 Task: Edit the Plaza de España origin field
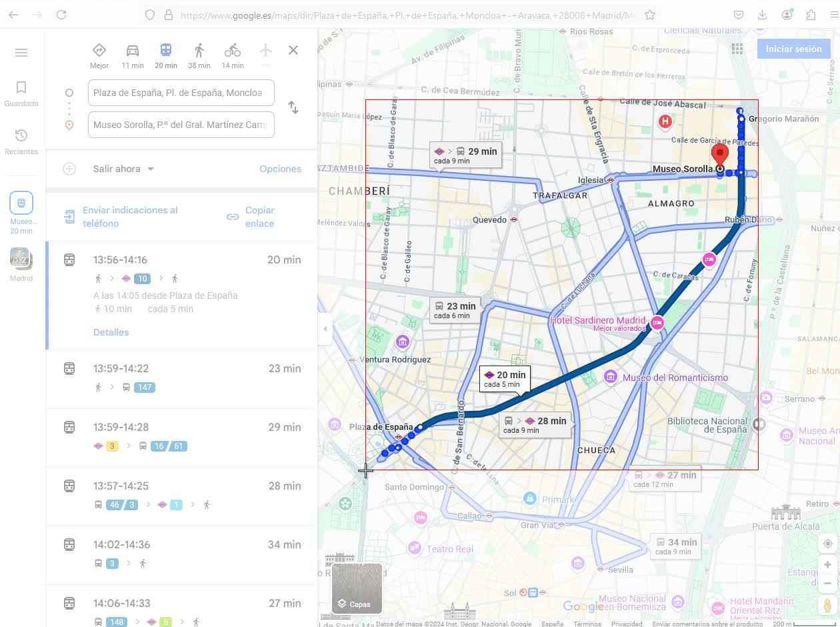(x=181, y=93)
